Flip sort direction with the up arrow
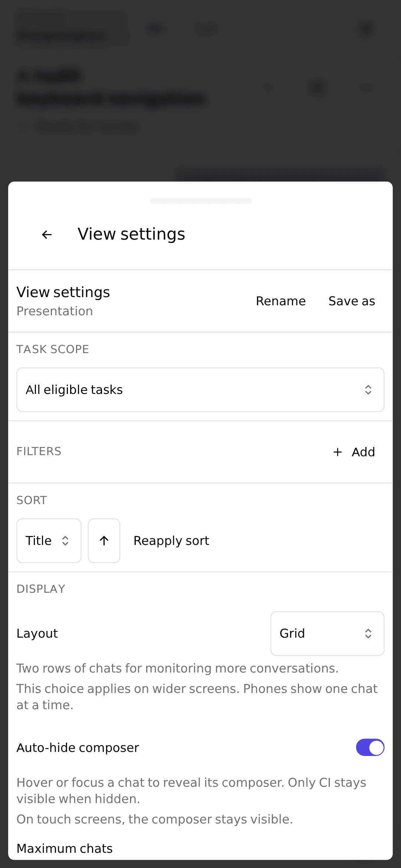 tap(104, 541)
